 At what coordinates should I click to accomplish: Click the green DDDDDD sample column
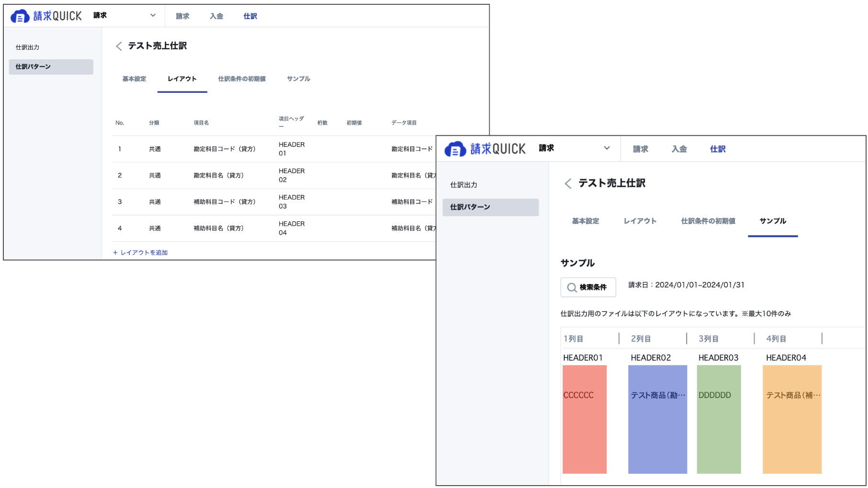click(x=719, y=419)
